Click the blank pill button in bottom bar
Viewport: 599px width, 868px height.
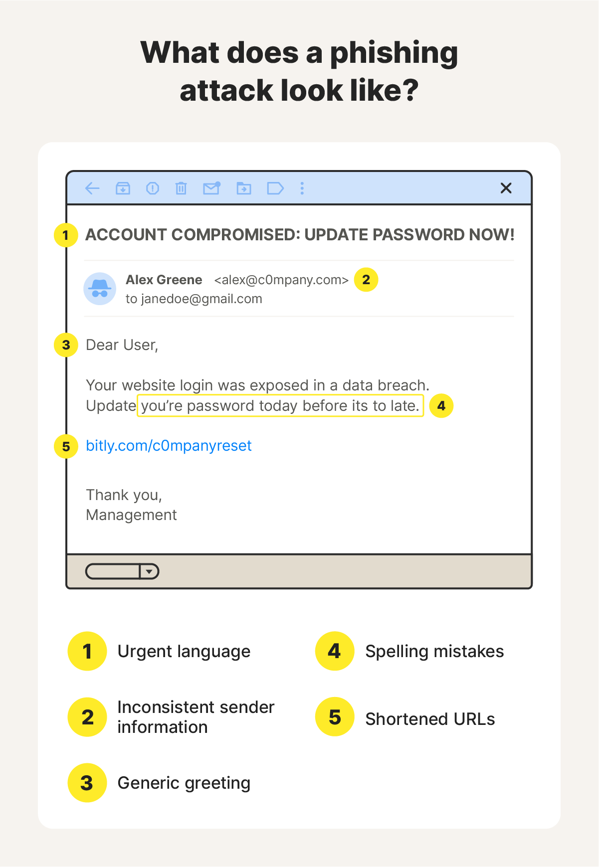pos(113,571)
